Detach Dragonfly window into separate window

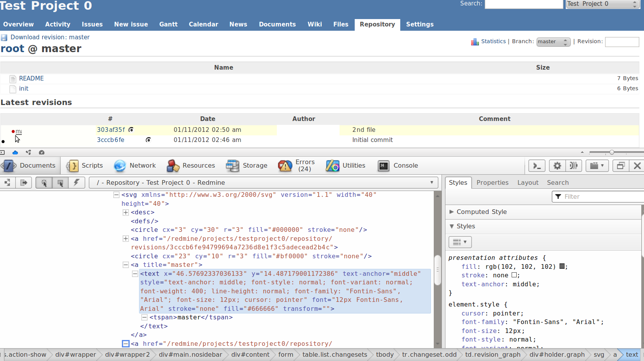pos(621,166)
